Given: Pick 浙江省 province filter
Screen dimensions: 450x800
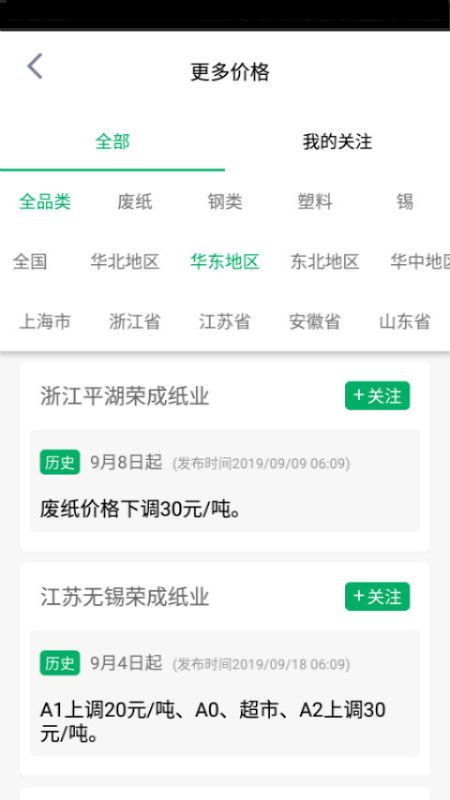Looking at the screenshot, I should pyautogui.click(x=135, y=322).
